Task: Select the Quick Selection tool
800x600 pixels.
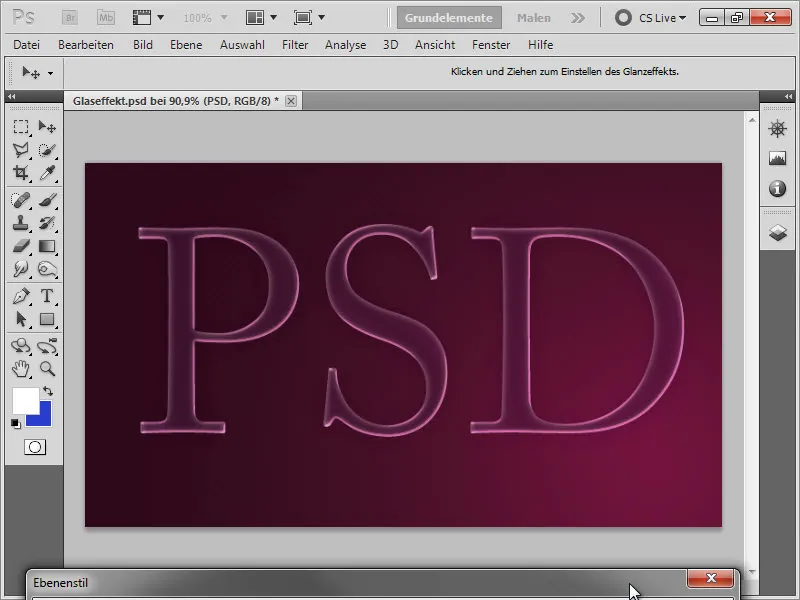Action: 47,150
